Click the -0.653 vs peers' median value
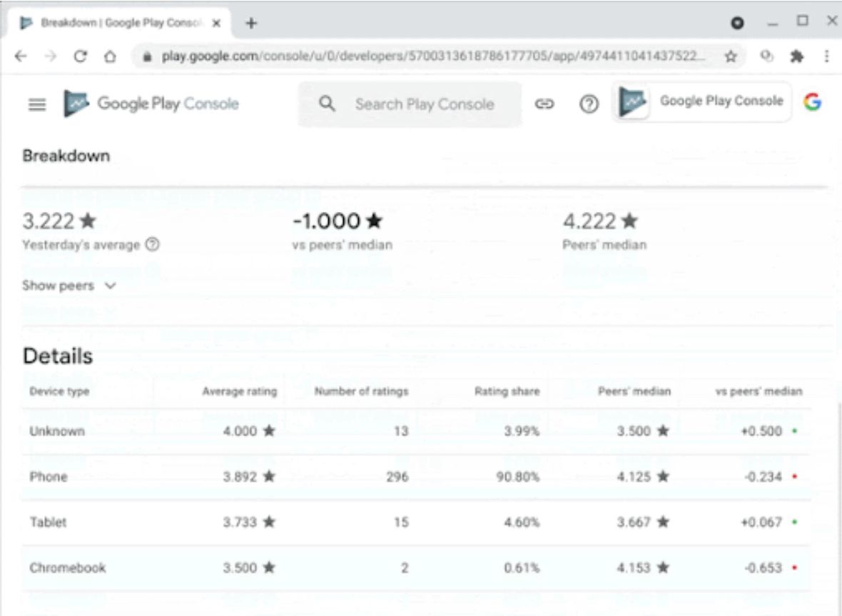The image size is (842, 616). [763, 567]
